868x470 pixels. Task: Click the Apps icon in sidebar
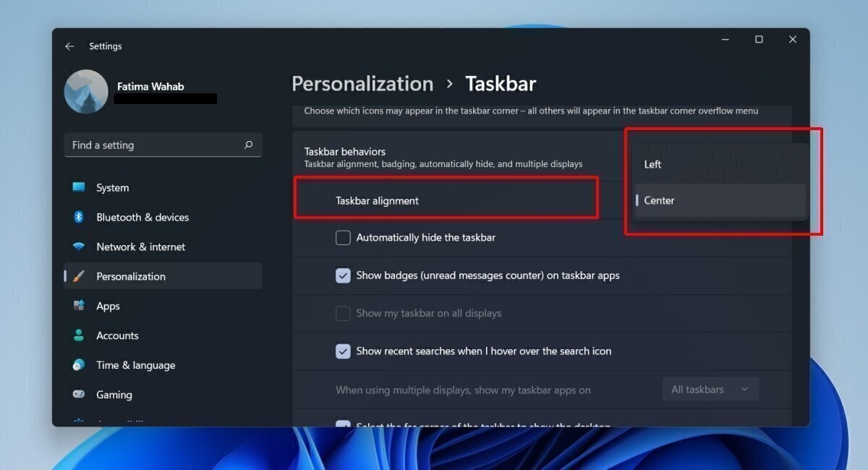click(x=79, y=306)
